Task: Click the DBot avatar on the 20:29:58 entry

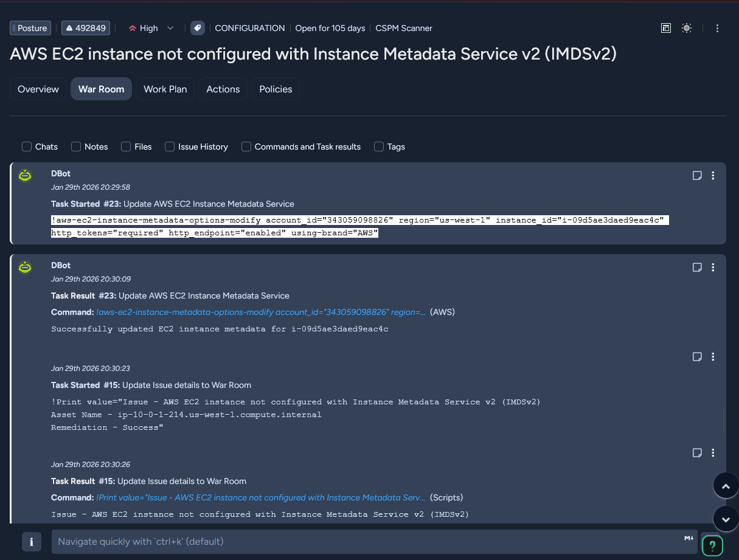Action: click(25, 176)
